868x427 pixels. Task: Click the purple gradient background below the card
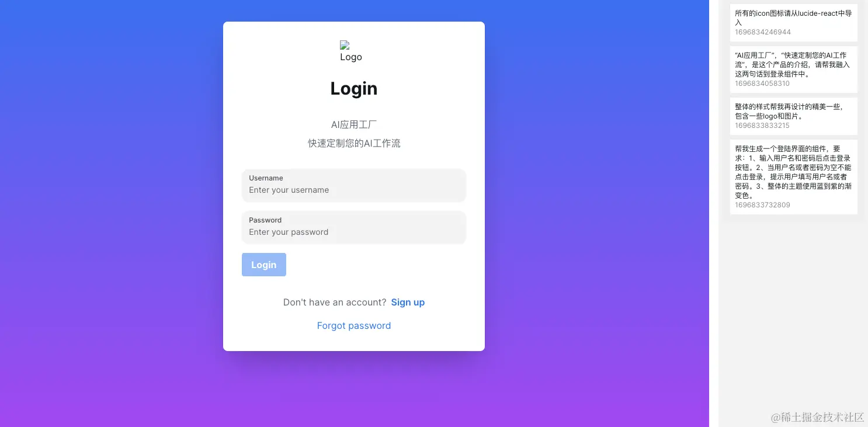354,389
